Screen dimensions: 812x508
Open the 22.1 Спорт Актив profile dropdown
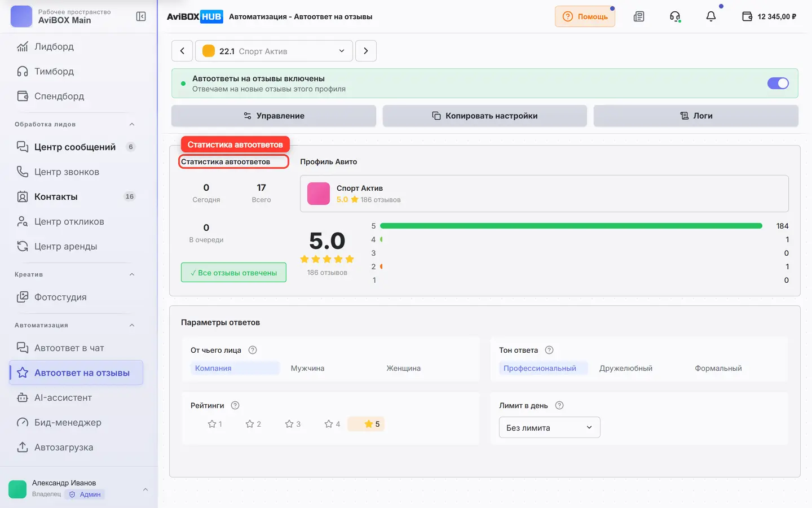tap(274, 51)
